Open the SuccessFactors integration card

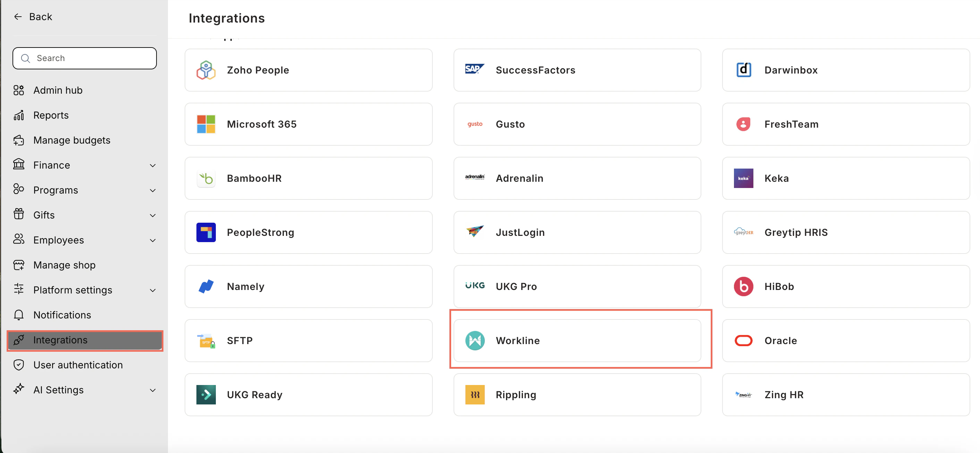point(577,70)
